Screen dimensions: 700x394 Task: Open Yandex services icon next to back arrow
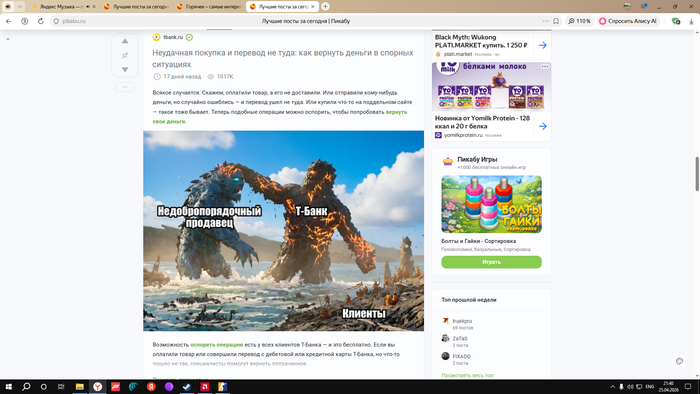point(25,21)
